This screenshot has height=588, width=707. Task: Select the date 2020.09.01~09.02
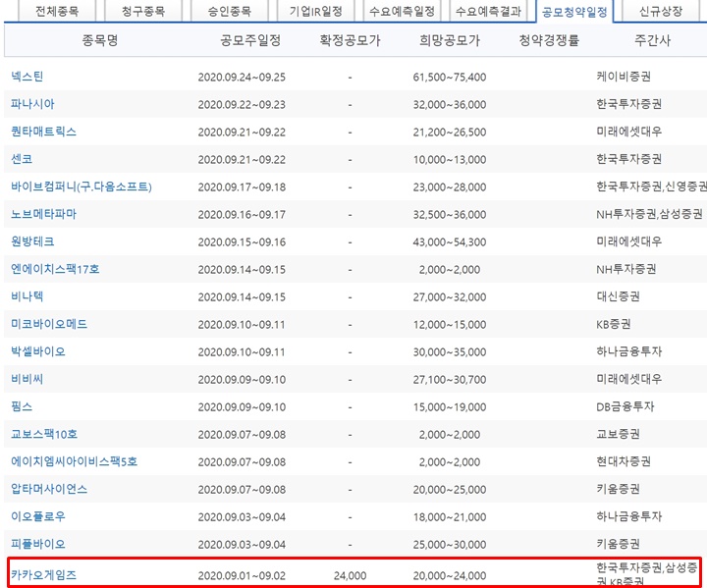click(x=242, y=576)
